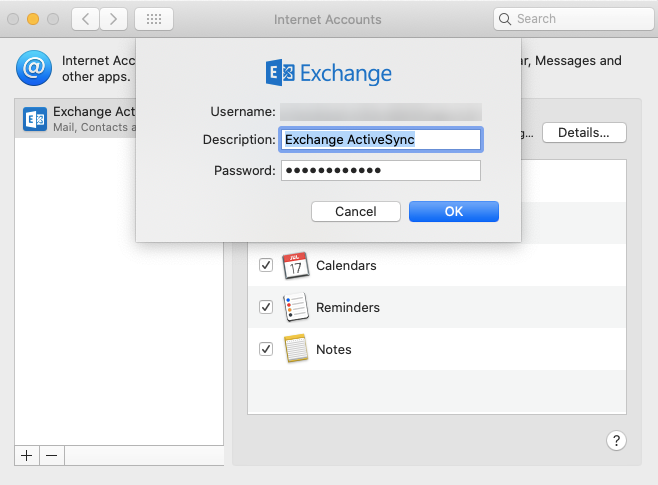Remove account with the minus button
The width and height of the screenshot is (658, 485).
(x=52, y=456)
